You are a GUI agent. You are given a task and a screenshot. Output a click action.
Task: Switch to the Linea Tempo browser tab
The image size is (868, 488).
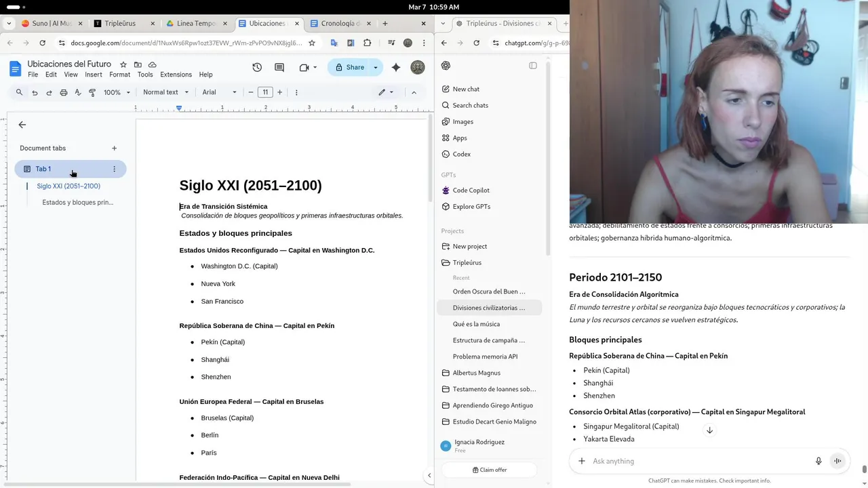pos(196,23)
